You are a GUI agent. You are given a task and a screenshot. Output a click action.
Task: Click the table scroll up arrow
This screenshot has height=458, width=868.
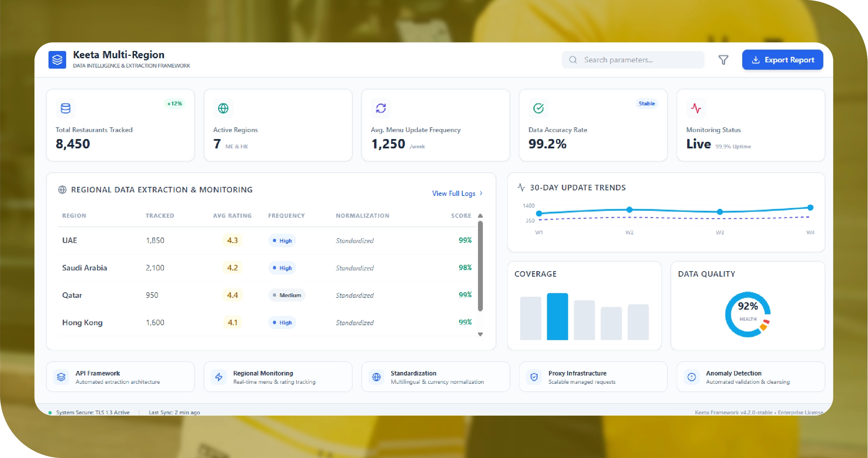(x=480, y=216)
